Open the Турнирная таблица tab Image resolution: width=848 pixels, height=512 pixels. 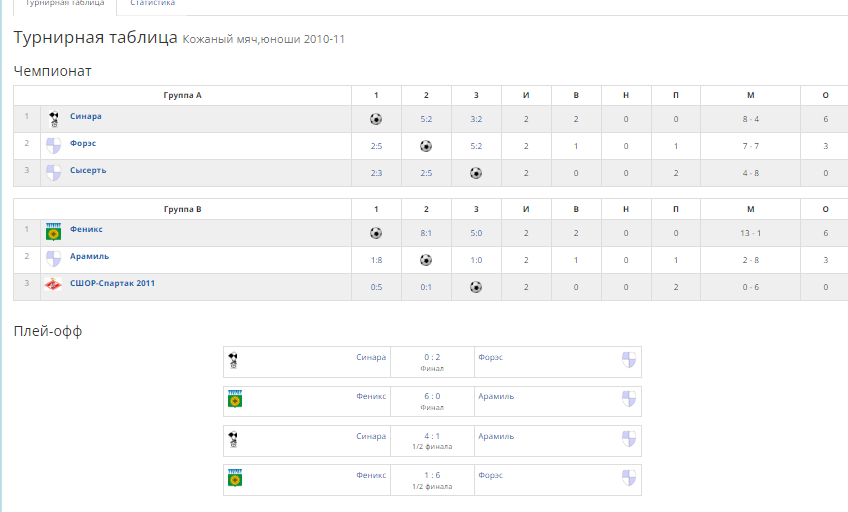tap(65, 4)
